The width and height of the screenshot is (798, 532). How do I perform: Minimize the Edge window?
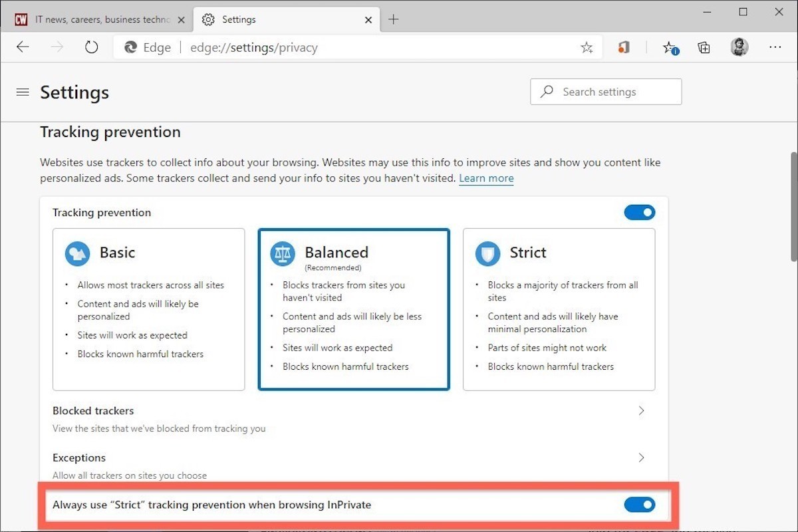tap(707, 12)
